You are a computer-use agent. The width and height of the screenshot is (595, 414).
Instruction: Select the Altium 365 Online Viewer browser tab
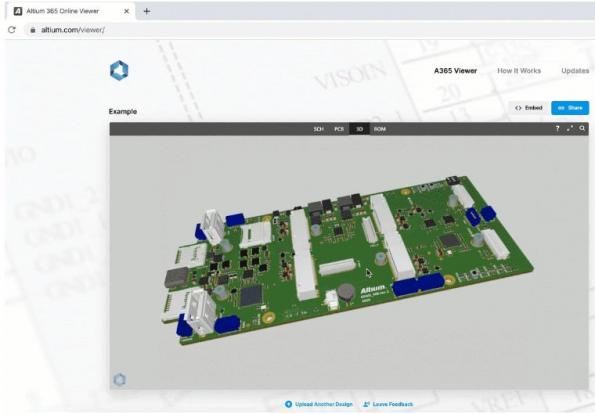tap(71, 11)
